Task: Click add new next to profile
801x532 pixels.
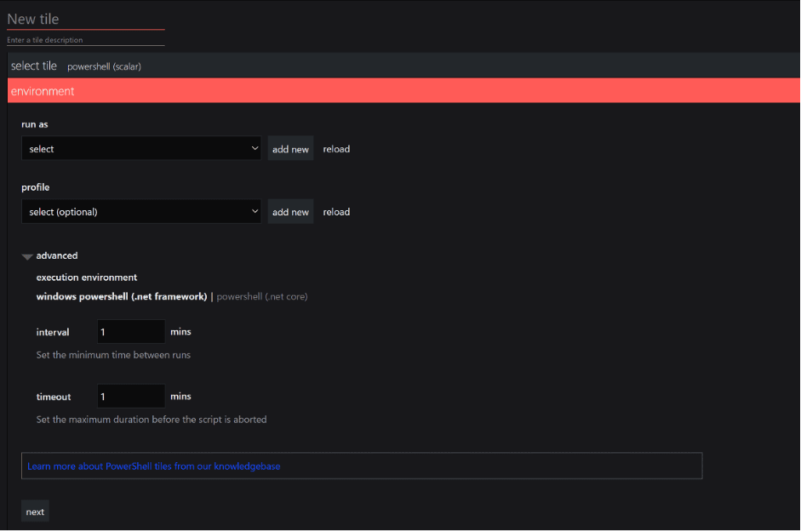Action: [290, 212]
